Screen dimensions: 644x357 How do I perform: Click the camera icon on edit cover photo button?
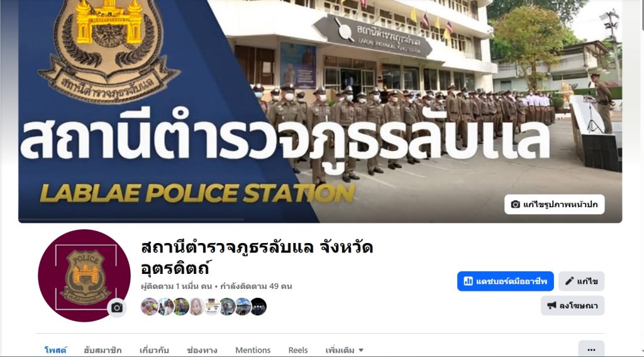(516, 205)
